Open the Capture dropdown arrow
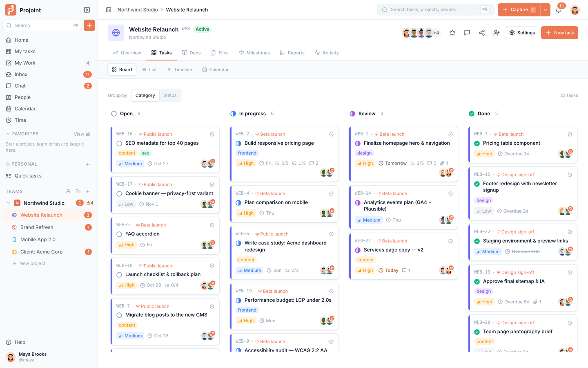588x368 pixels. tap(546, 10)
